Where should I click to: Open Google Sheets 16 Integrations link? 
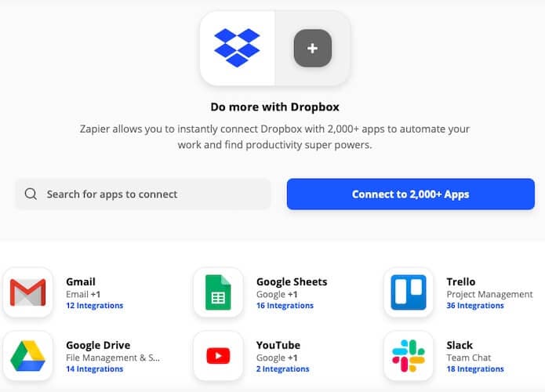pos(285,306)
